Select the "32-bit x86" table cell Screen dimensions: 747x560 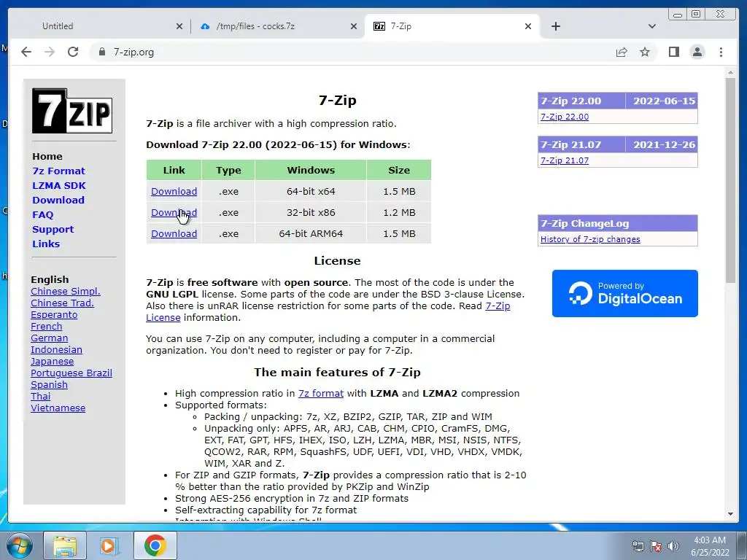click(311, 212)
